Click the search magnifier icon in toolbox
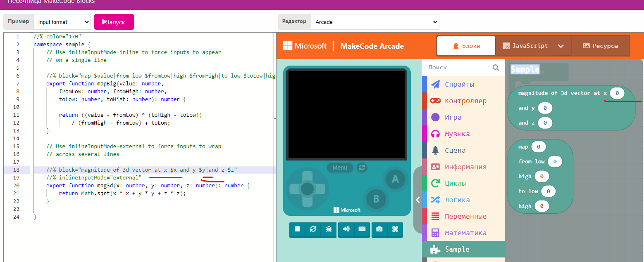Screen dimensions: 644x262 click(x=496, y=67)
